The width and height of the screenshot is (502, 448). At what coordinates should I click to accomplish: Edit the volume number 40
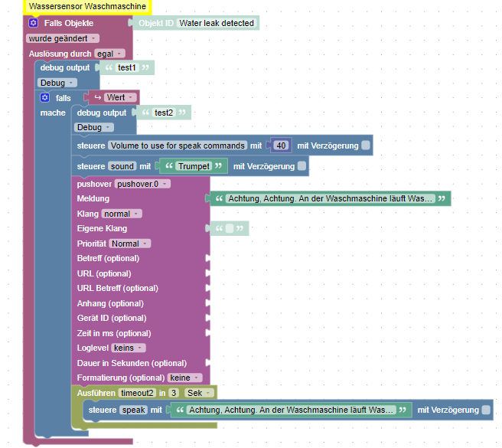click(281, 146)
